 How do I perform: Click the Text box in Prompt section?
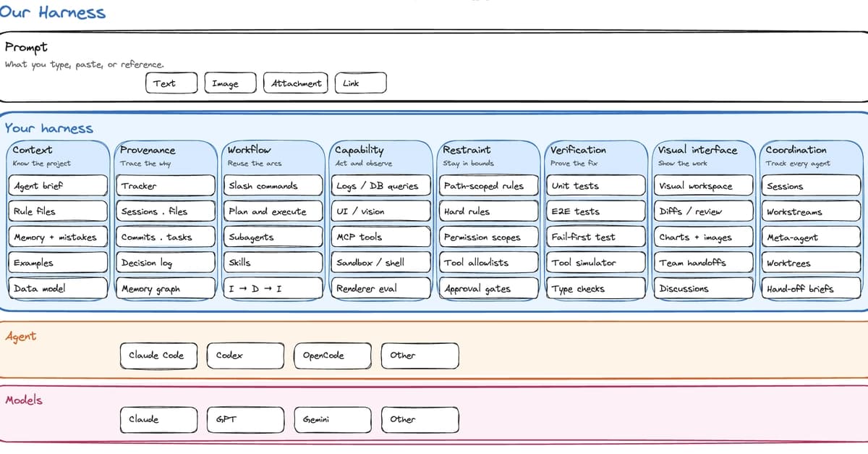click(171, 83)
